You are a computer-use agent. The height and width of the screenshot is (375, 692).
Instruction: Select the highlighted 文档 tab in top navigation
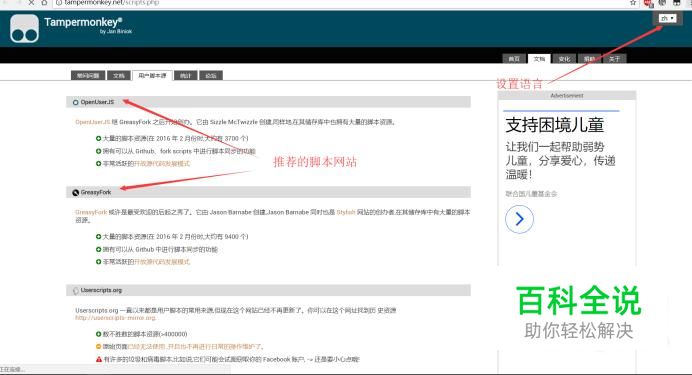coord(539,59)
